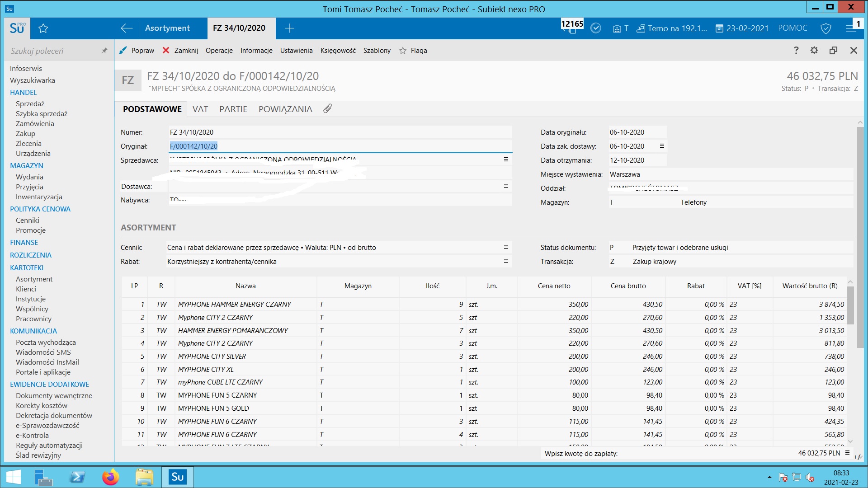Open the Księgowość menu
This screenshot has width=868, height=488.
tap(338, 51)
